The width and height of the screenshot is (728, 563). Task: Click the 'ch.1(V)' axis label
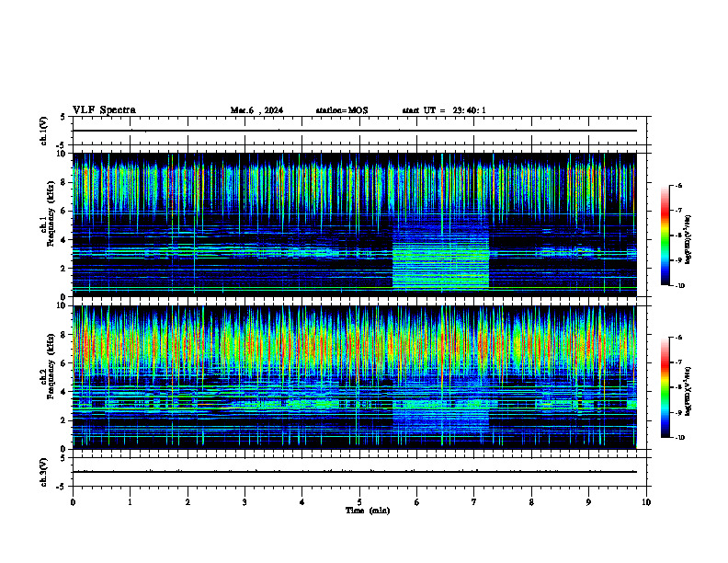(x=43, y=131)
